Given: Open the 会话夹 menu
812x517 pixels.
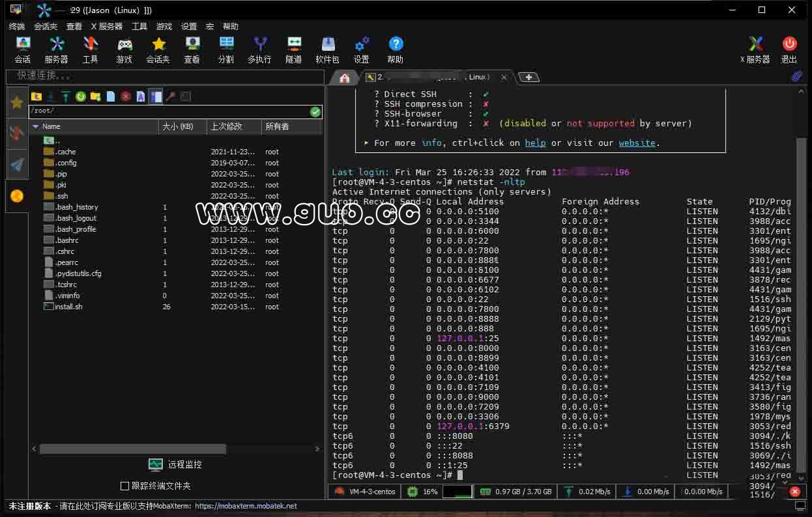Looking at the screenshot, I should [x=46, y=27].
